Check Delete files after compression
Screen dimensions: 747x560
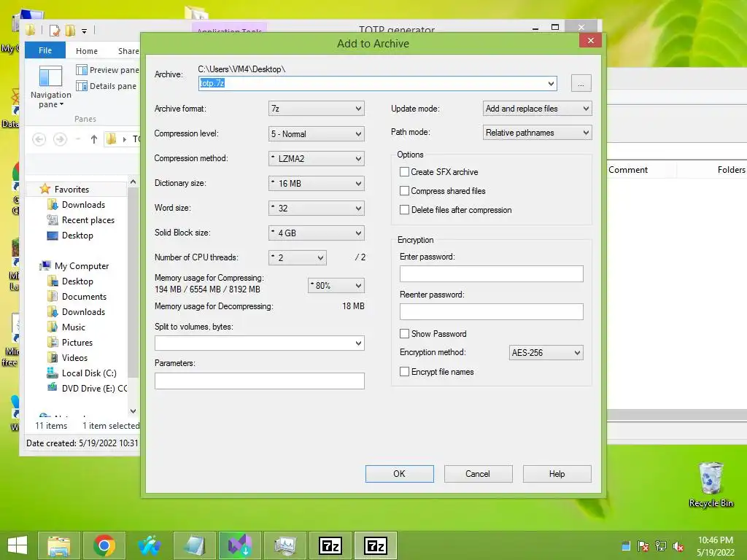click(404, 210)
